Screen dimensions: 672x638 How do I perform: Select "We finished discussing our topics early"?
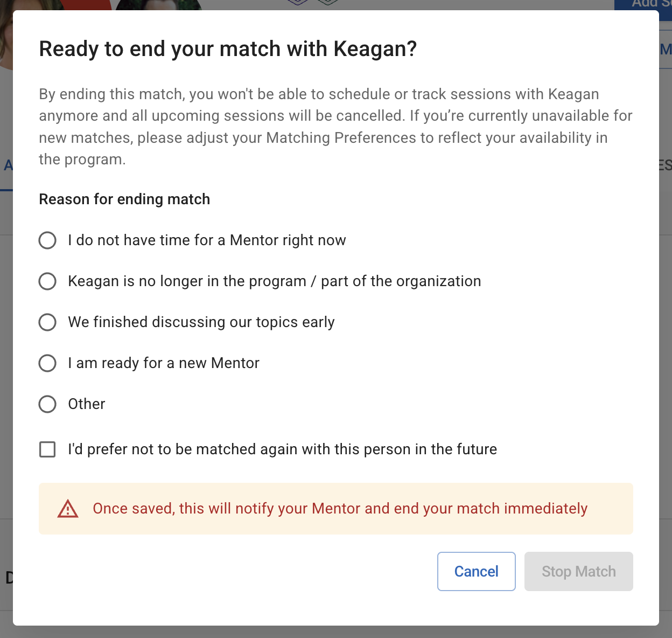coord(47,322)
